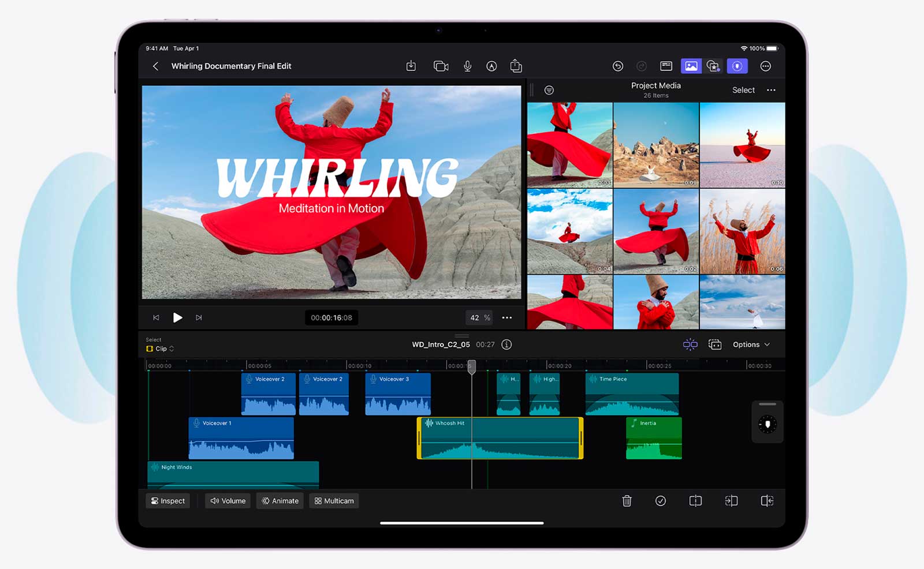Undo the last edit

617,66
